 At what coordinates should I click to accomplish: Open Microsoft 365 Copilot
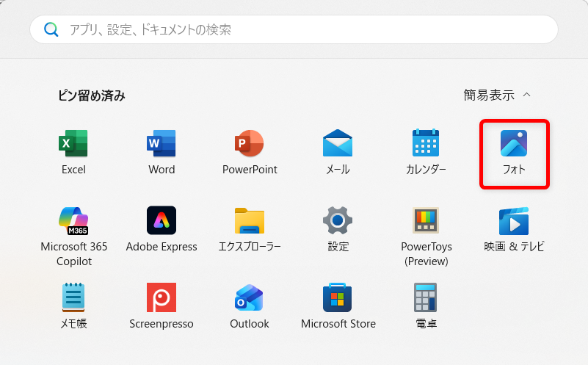coord(74,236)
